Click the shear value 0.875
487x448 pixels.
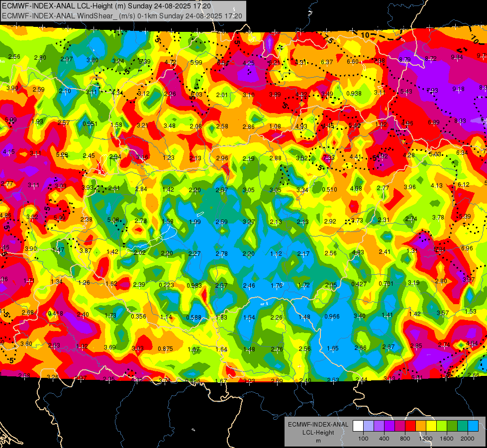tap(165, 349)
